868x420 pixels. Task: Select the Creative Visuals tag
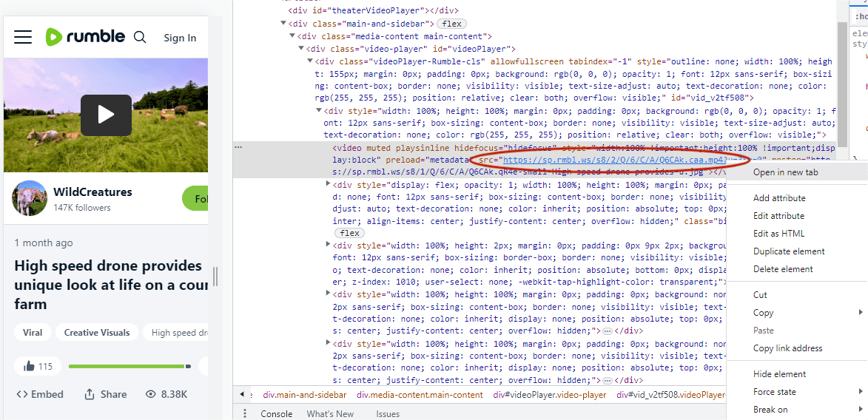tap(97, 333)
